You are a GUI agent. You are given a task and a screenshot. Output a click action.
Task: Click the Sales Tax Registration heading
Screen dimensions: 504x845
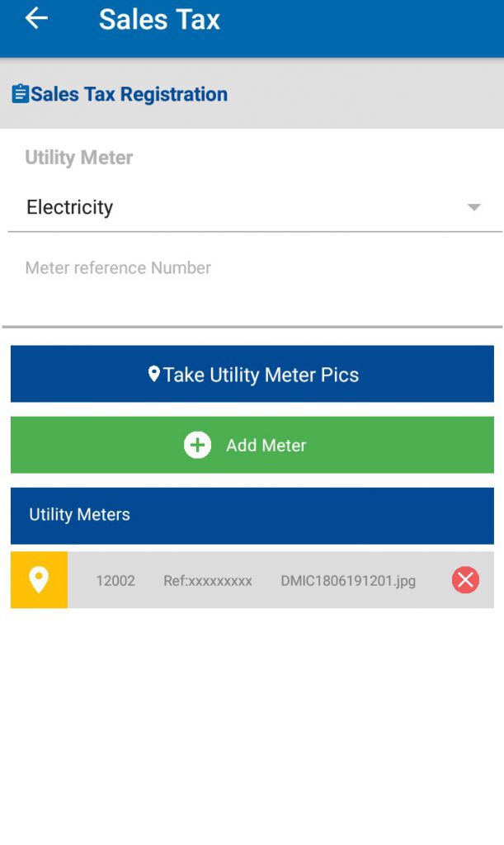point(129,94)
